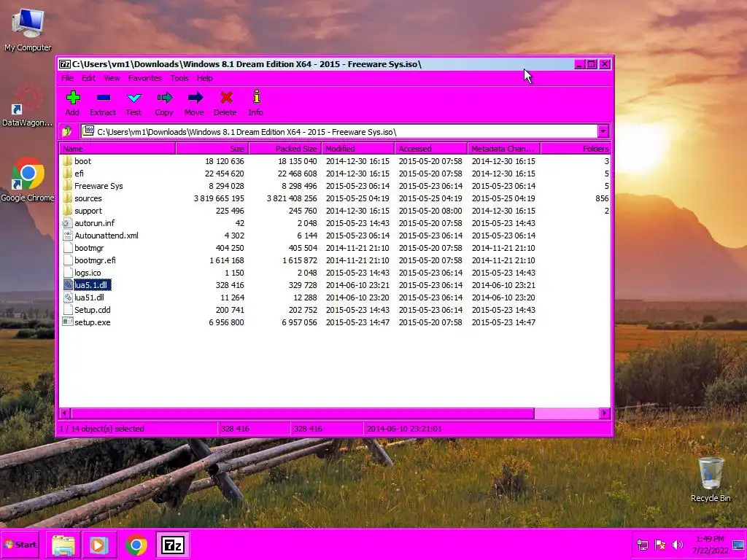This screenshot has width=747, height=560.
Task: Select the lua51.dll file icon
Action: tap(67, 297)
